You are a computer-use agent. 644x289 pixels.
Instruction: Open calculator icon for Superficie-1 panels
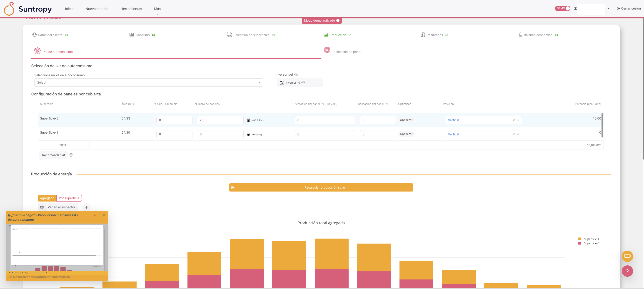pos(248,134)
